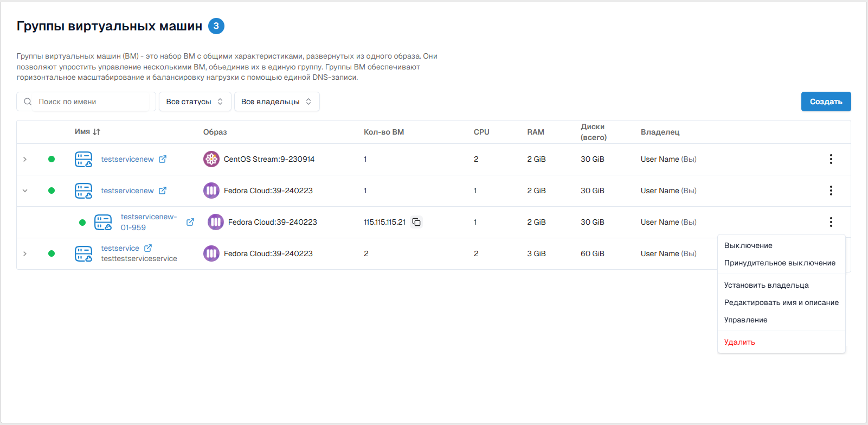The height and width of the screenshot is (425, 868).
Task: Copy the IP address 115.115.115.21
Action: (416, 222)
